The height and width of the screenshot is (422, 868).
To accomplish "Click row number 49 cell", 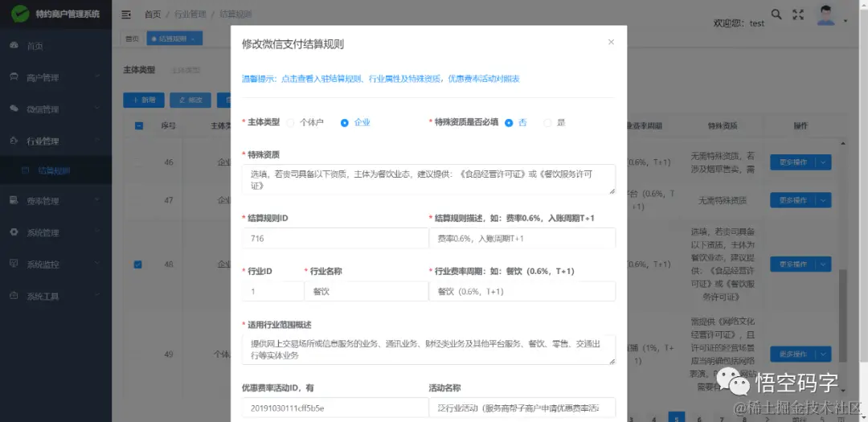I will (x=168, y=354).
